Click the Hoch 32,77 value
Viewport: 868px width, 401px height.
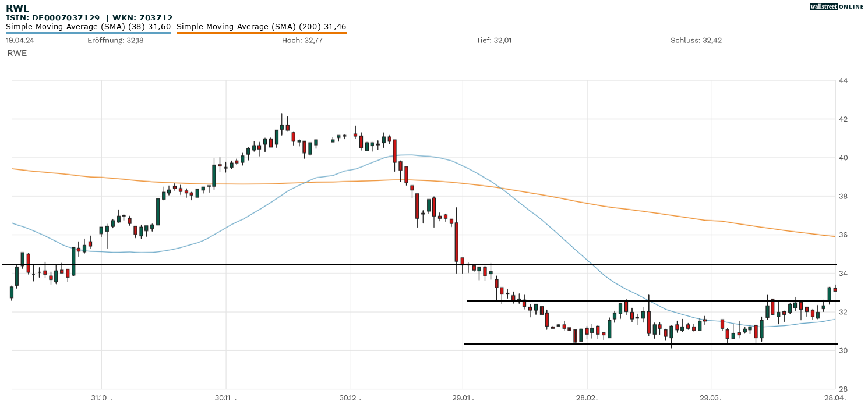coord(302,41)
